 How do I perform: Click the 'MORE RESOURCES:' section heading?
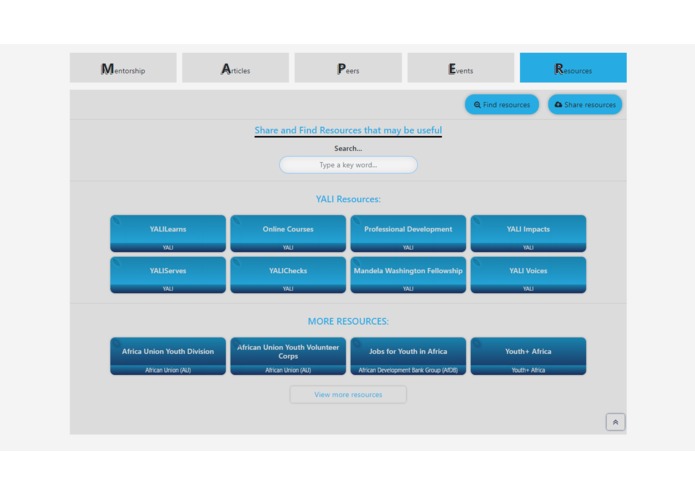point(348,321)
